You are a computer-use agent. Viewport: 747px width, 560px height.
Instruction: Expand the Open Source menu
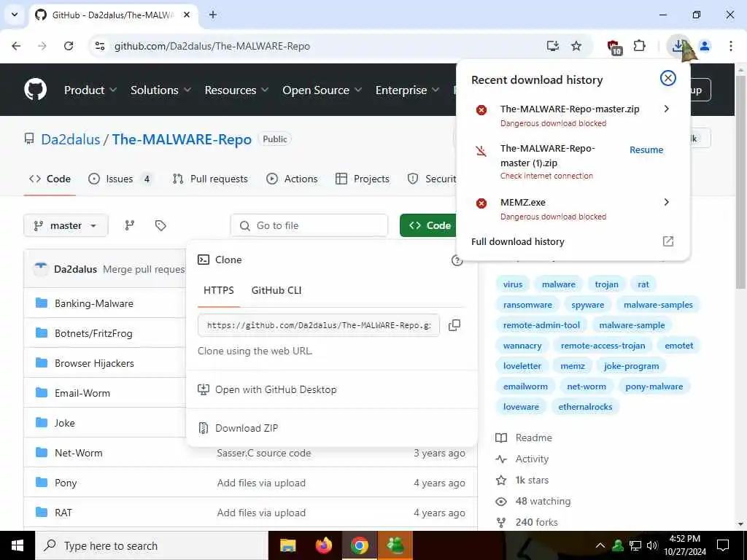coord(322,90)
